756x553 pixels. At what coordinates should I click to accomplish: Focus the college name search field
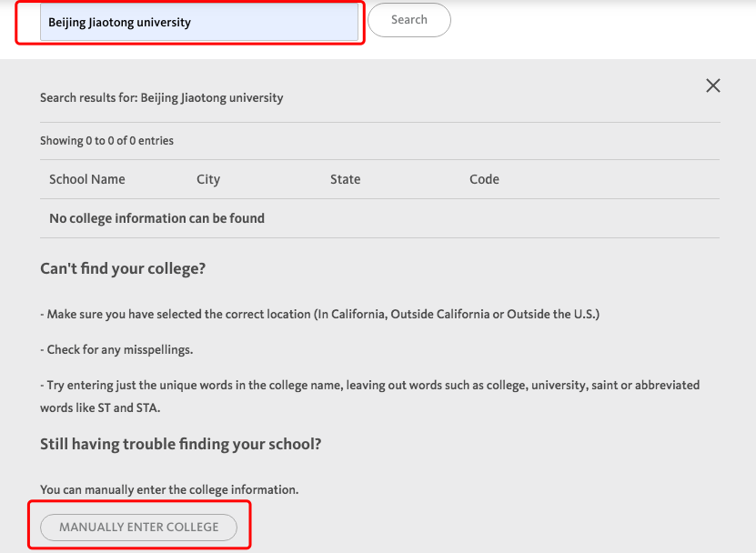coord(198,22)
